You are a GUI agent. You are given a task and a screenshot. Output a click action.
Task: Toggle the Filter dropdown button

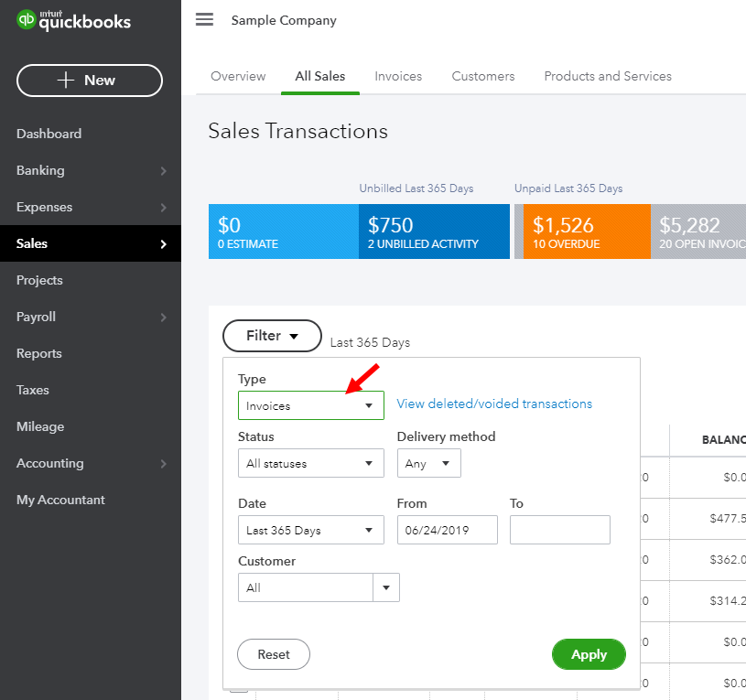click(272, 336)
